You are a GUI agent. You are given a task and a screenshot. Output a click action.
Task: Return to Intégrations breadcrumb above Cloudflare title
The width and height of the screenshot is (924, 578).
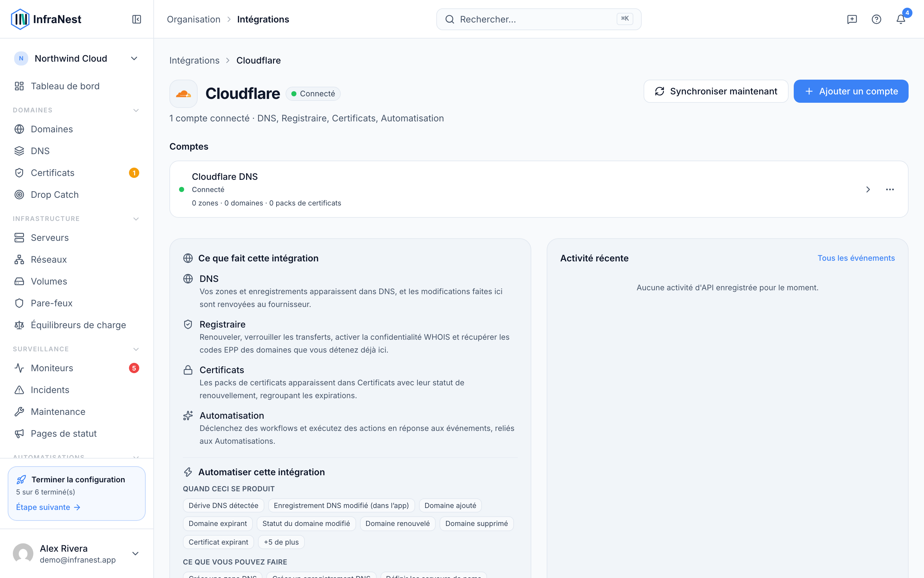tap(194, 60)
